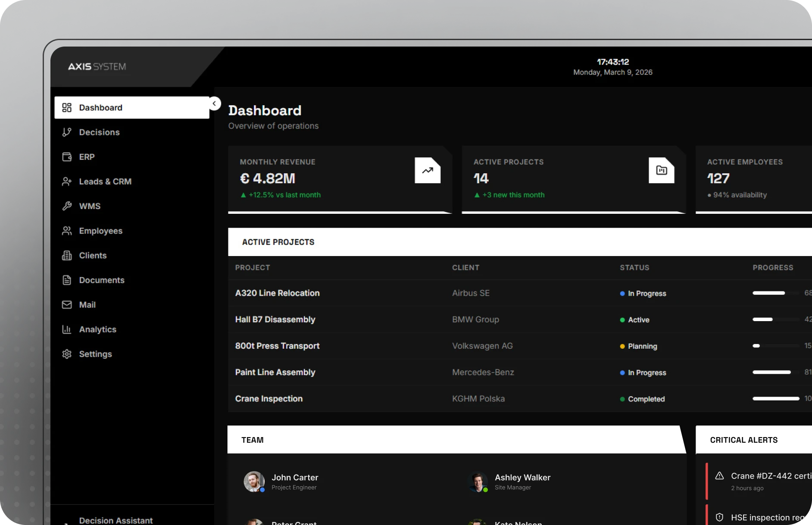Open the Employees menu item
Screen dimensions: 812x525
[x=100, y=231]
